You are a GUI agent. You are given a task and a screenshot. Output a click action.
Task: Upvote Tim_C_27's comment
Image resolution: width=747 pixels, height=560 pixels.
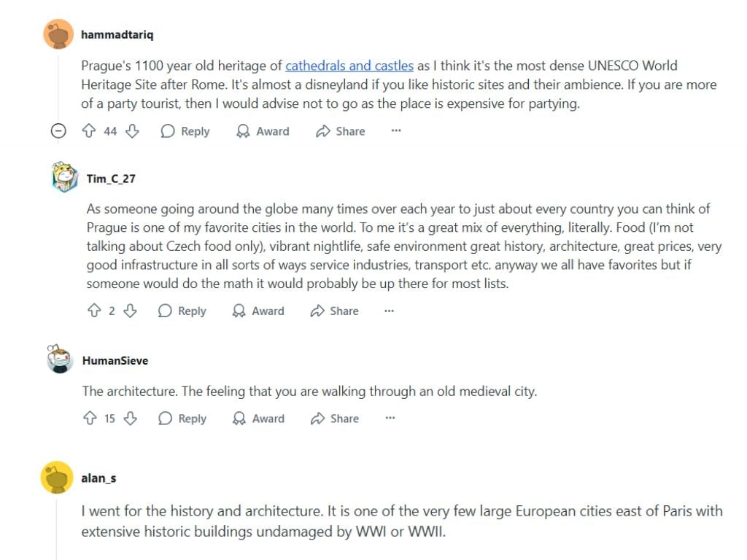(x=93, y=311)
